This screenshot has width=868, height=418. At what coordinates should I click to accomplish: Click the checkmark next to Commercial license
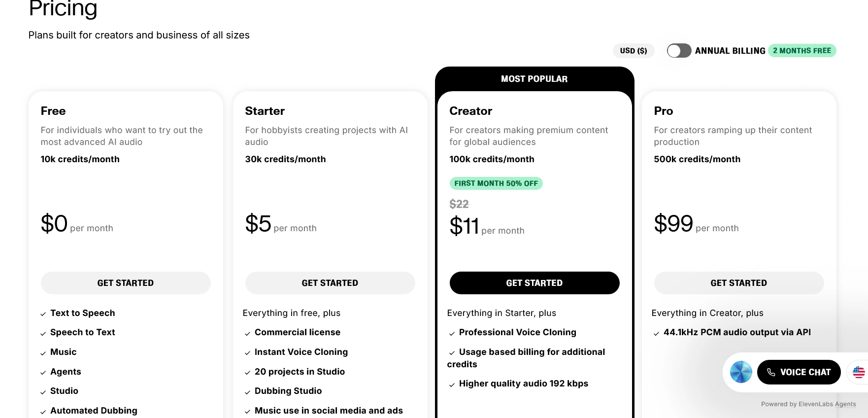point(248,333)
